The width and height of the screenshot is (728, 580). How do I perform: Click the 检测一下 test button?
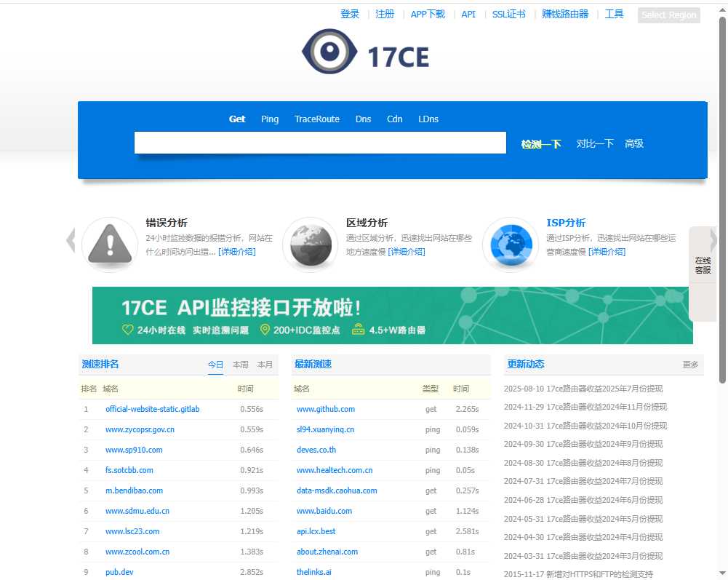coord(541,144)
